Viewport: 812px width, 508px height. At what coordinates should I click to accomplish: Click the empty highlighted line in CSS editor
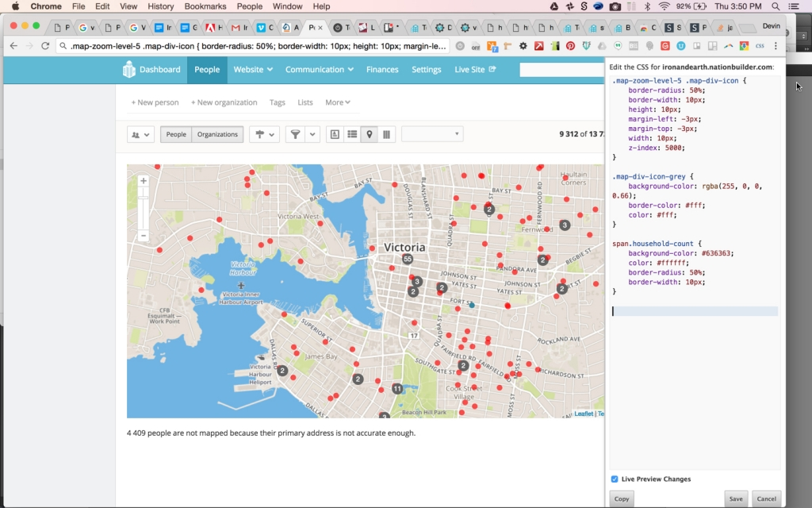tap(695, 311)
